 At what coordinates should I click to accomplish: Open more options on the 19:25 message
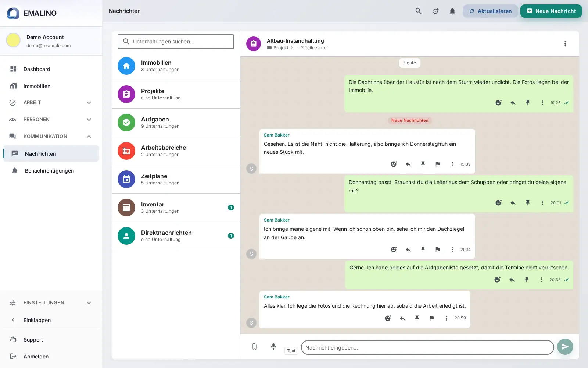pyautogui.click(x=542, y=103)
